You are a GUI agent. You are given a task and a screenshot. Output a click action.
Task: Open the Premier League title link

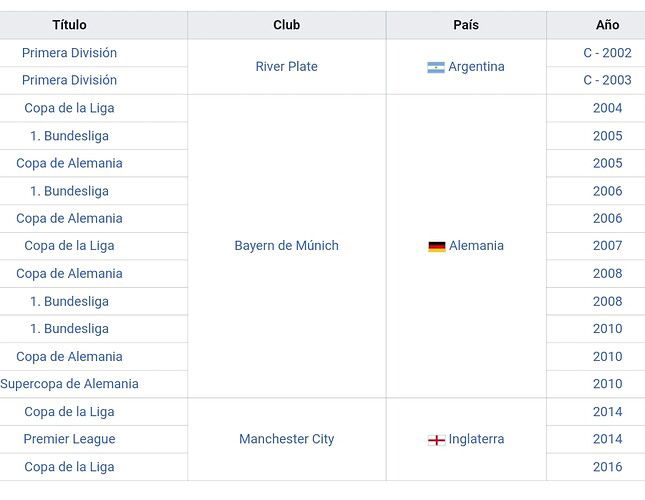(x=69, y=439)
